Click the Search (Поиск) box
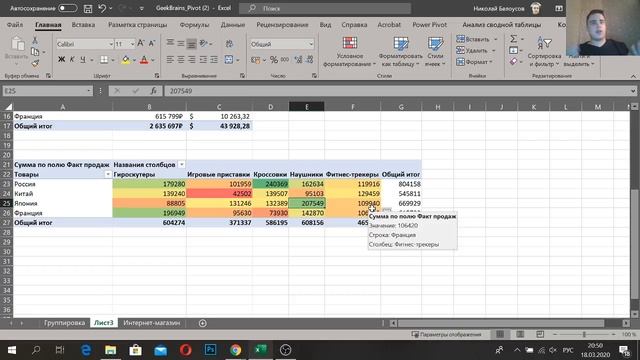This screenshot has width=640, height=360. (x=325, y=8)
